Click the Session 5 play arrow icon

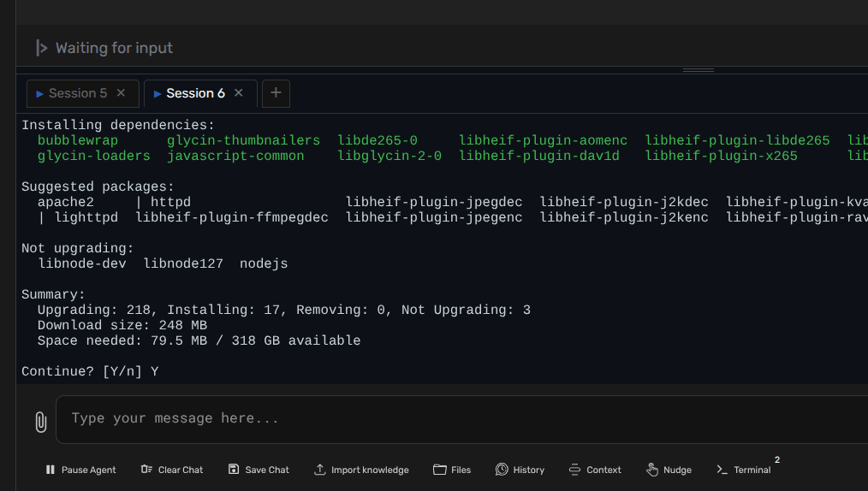coord(40,94)
